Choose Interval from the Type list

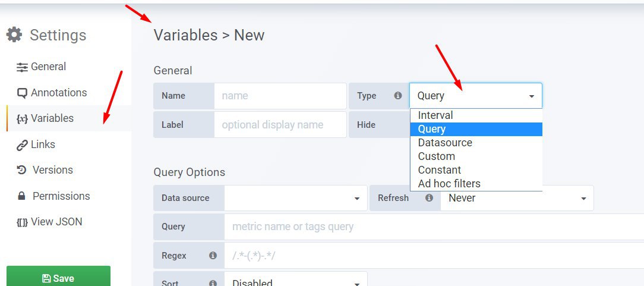click(476, 115)
